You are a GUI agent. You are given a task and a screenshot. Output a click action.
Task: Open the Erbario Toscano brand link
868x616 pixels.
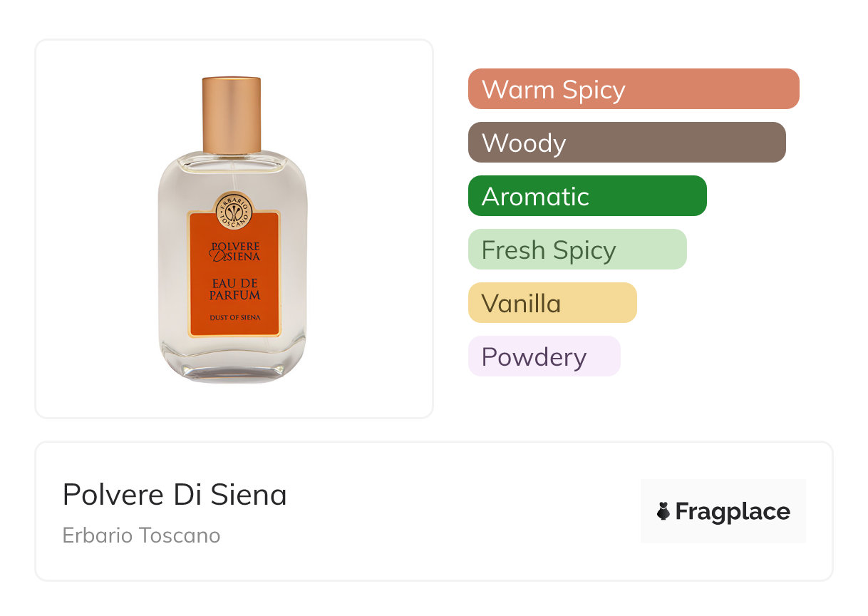(141, 535)
